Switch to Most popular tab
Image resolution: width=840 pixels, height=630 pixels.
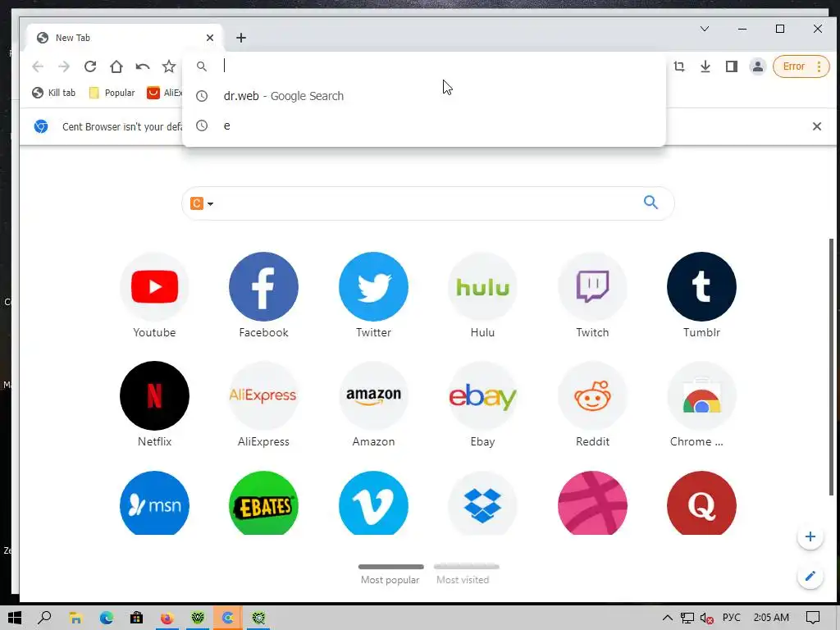click(390, 574)
